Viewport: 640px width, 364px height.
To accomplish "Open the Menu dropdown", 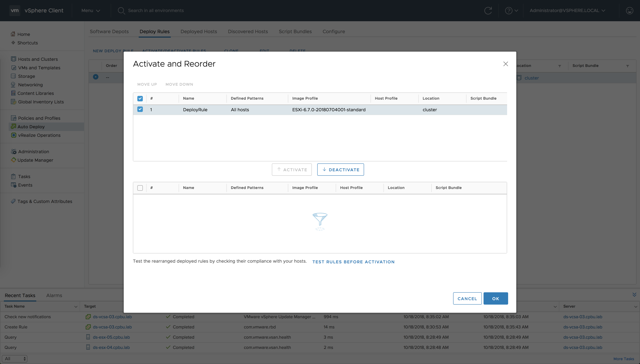I will [91, 11].
